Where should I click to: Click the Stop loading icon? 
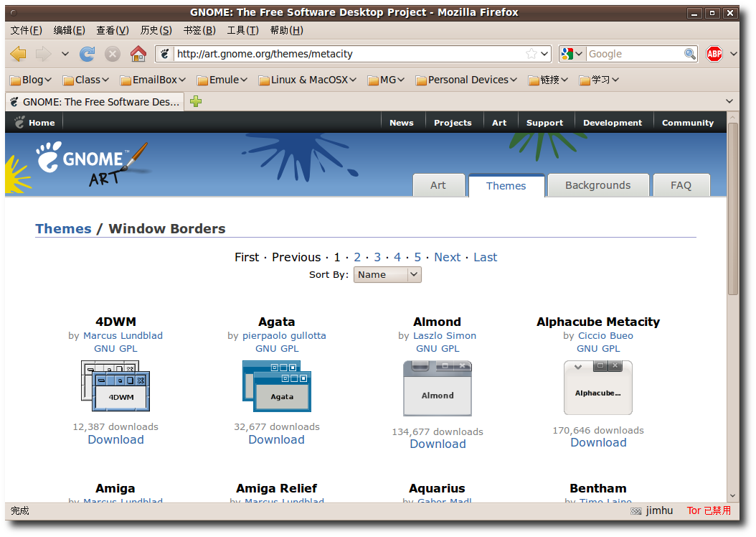click(113, 54)
